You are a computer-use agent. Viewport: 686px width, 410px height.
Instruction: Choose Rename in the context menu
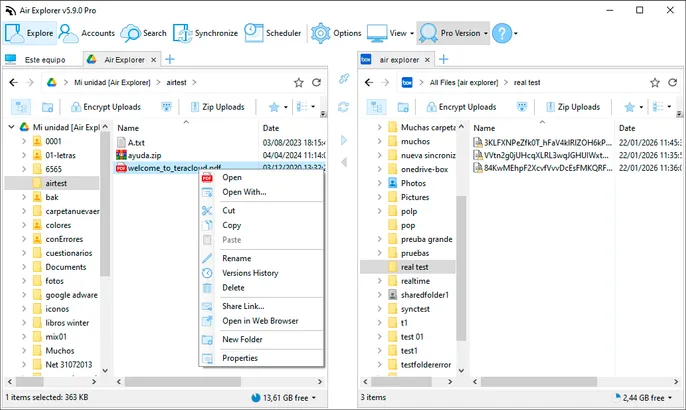pyautogui.click(x=261, y=258)
